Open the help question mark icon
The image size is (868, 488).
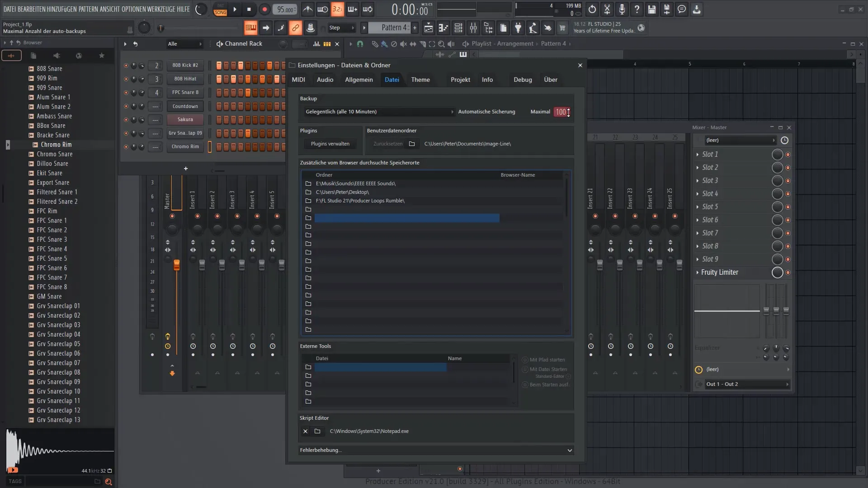637,9
